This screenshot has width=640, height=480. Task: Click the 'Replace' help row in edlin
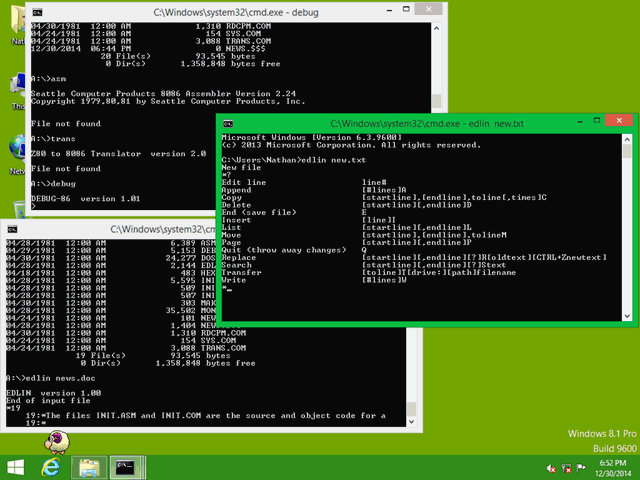pos(414,258)
